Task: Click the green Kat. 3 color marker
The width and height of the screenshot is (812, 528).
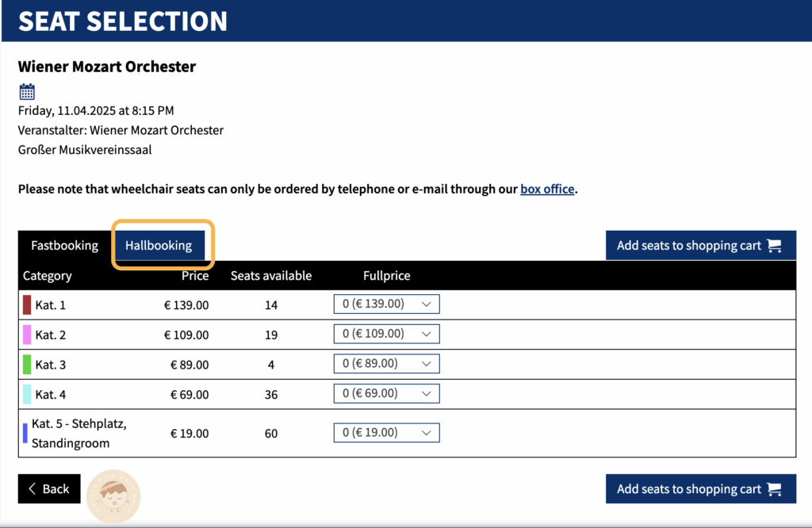Action: 27,365
